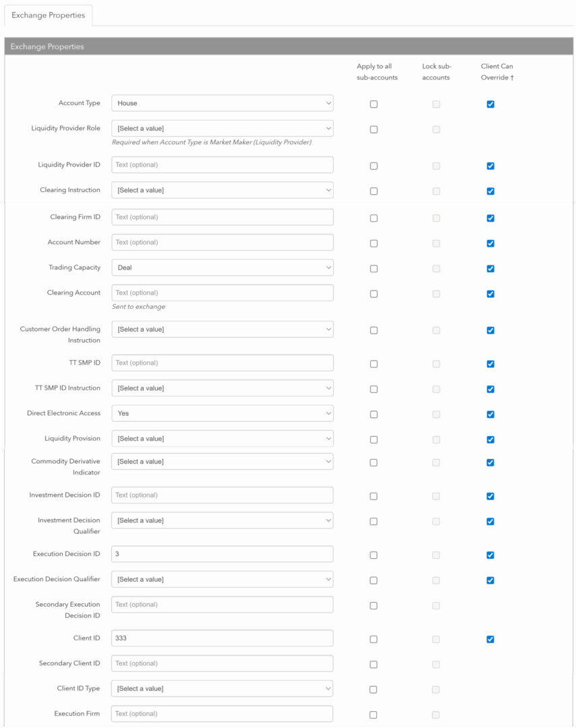Open the Execution Decision Qualifier dropdown
This screenshot has height=728, width=576.
coord(222,580)
